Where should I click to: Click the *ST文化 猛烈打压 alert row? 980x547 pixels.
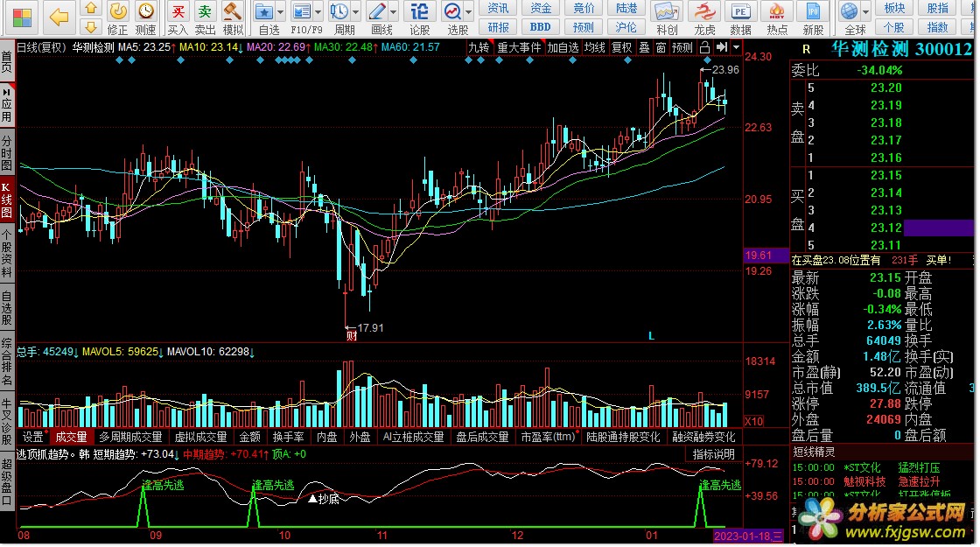883,467
